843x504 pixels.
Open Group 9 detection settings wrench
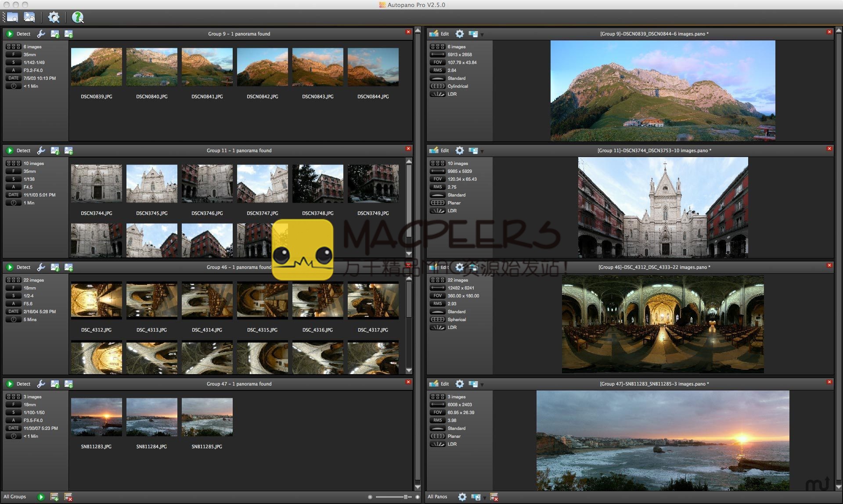[41, 34]
